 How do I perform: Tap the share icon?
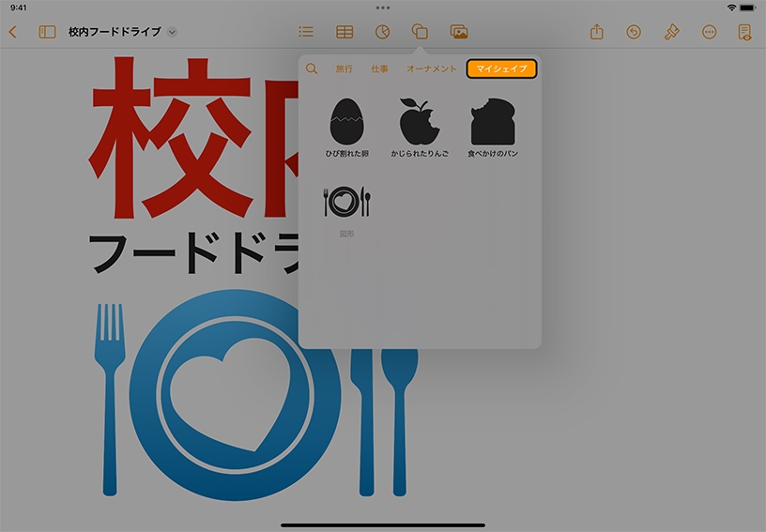click(597, 32)
